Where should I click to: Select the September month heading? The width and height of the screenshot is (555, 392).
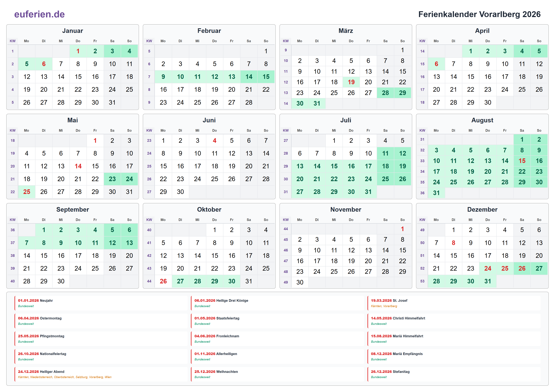pyautogui.click(x=72, y=209)
